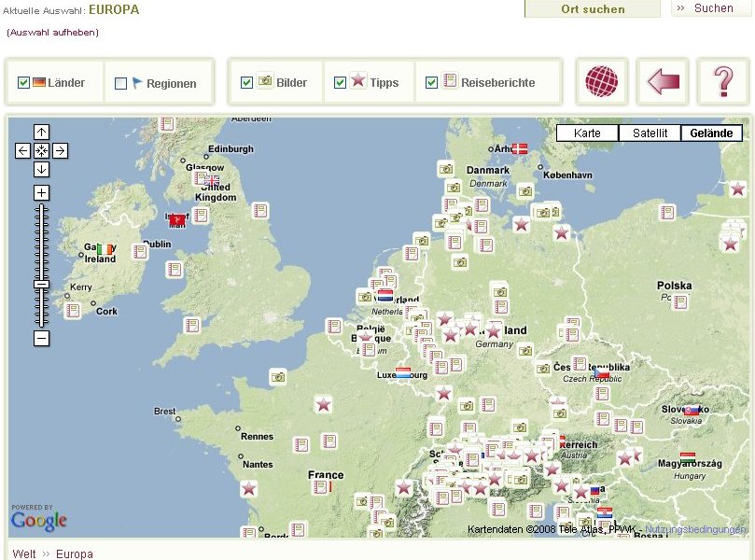Disable the Tipps checkbox

pyautogui.click(x=341, y=83)
